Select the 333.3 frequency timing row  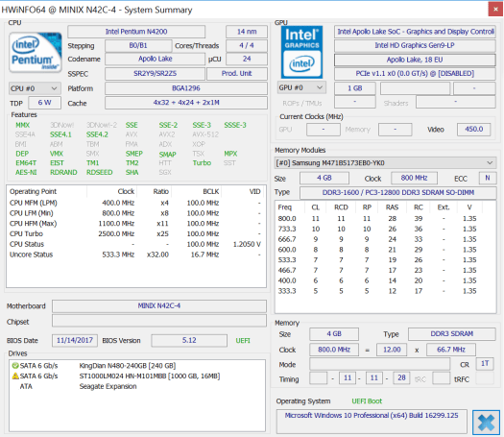[x=385, y=291]
